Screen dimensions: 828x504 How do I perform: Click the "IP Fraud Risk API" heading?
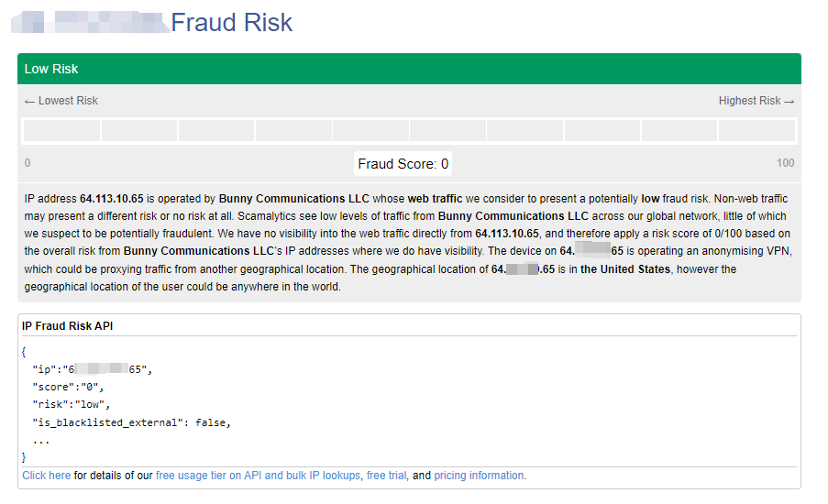pyautogui.click(x=68, y=326)
